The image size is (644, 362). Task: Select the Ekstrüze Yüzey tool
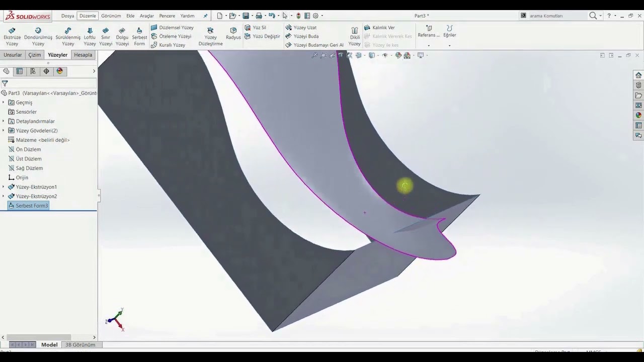(12, 37)
